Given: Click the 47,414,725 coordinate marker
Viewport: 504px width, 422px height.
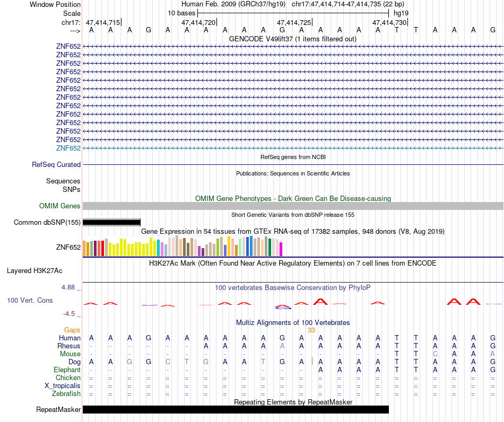Looking at the screenshot, I should point(294,22).
